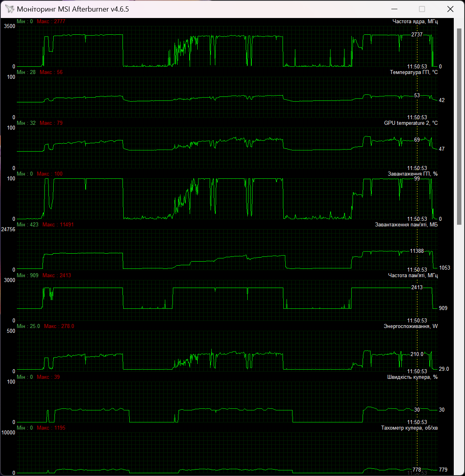Click the memory usage 'Мін : 423' value
This screenshot has height=476, width=465.
click(28, 225)
